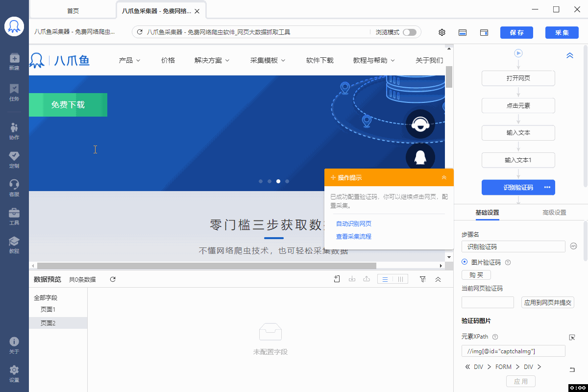588x392 pixels.
Task: Collapse the workflow panel with the double chevron
Action: point(570,55)
